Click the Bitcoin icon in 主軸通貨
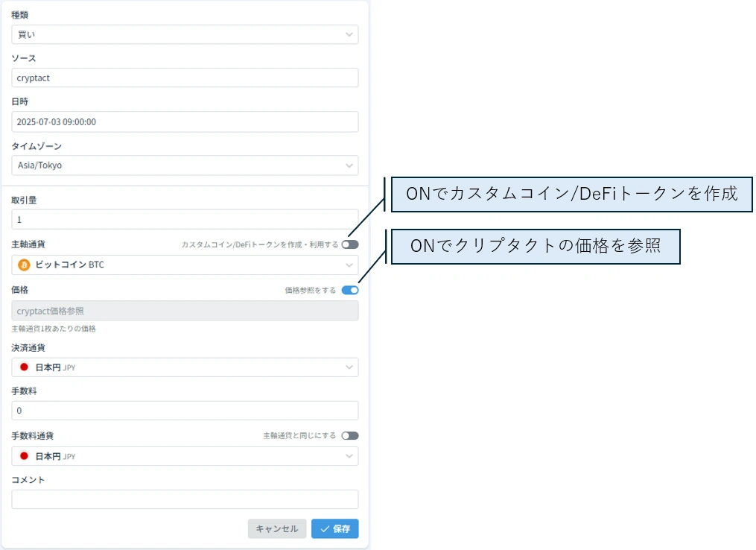This screenshot has width=756, height=550. (24, 265)
